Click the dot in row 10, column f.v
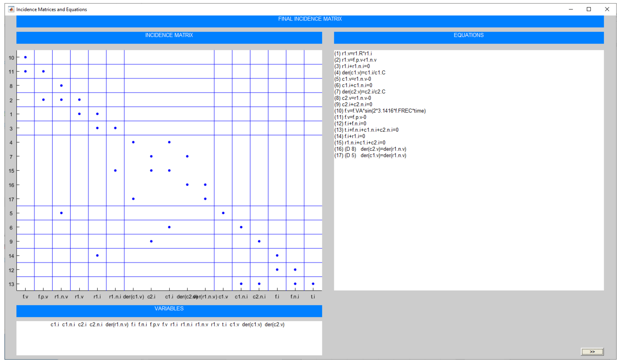This screenshot has height=364, width=620. [25, 57]
